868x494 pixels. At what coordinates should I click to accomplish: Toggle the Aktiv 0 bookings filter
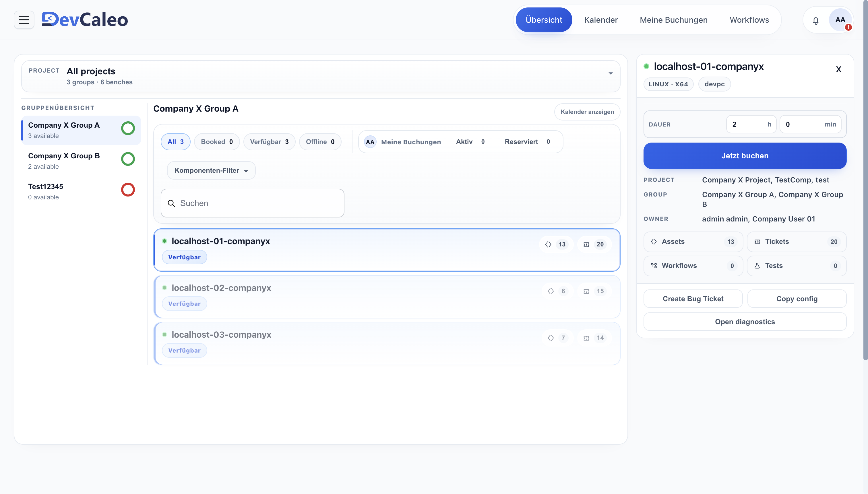coord(470,142)
